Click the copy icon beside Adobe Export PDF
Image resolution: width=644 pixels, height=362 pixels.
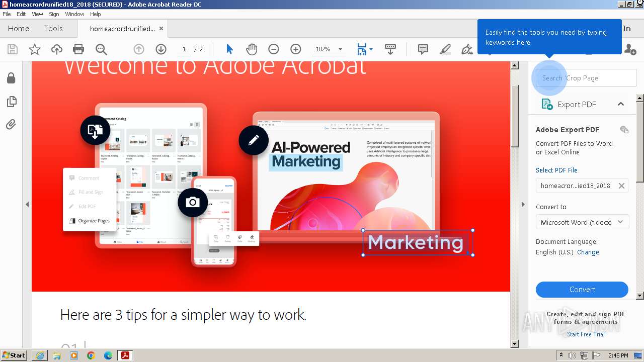pyautogui.click(x=624, y=130)
